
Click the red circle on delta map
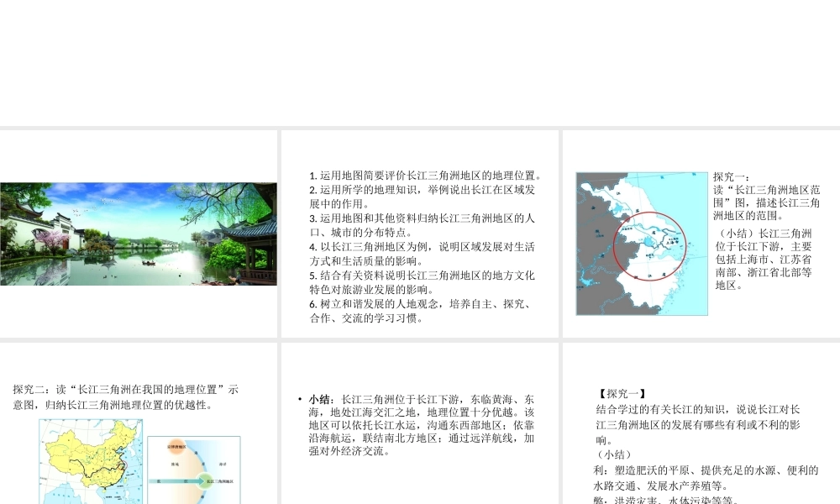(x=650, y=246)
